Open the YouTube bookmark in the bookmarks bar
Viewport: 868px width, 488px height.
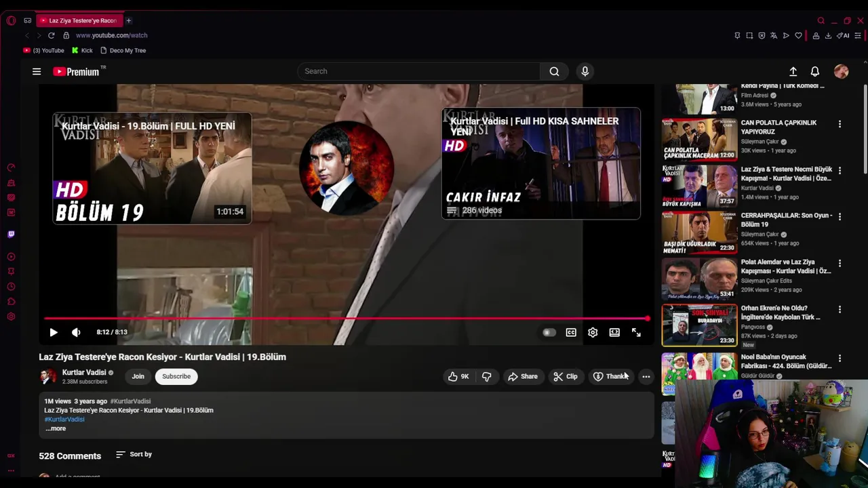pyautogui.click(x=44, y=50)
